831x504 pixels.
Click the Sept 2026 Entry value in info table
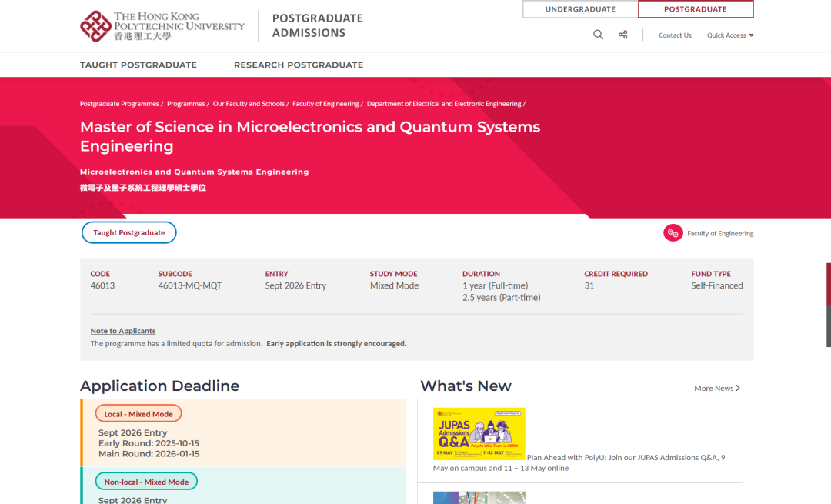[295, 285]
